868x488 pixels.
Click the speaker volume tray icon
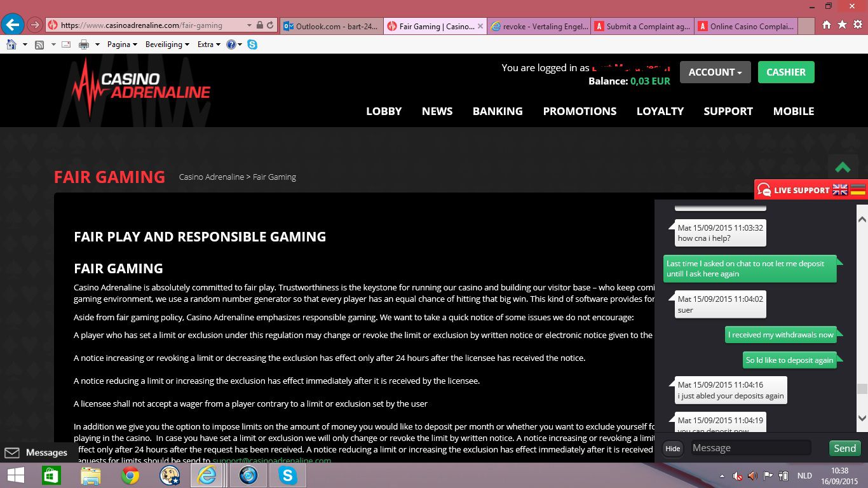(x=752, y=475)
